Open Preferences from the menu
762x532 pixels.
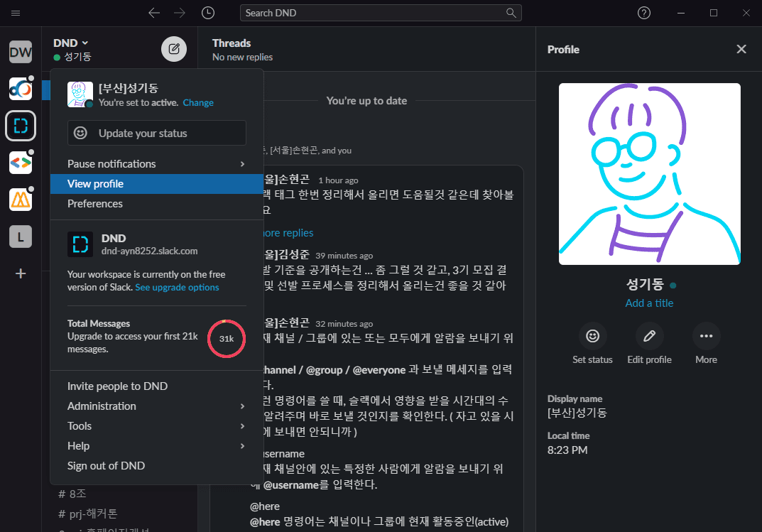click(156, 204)
